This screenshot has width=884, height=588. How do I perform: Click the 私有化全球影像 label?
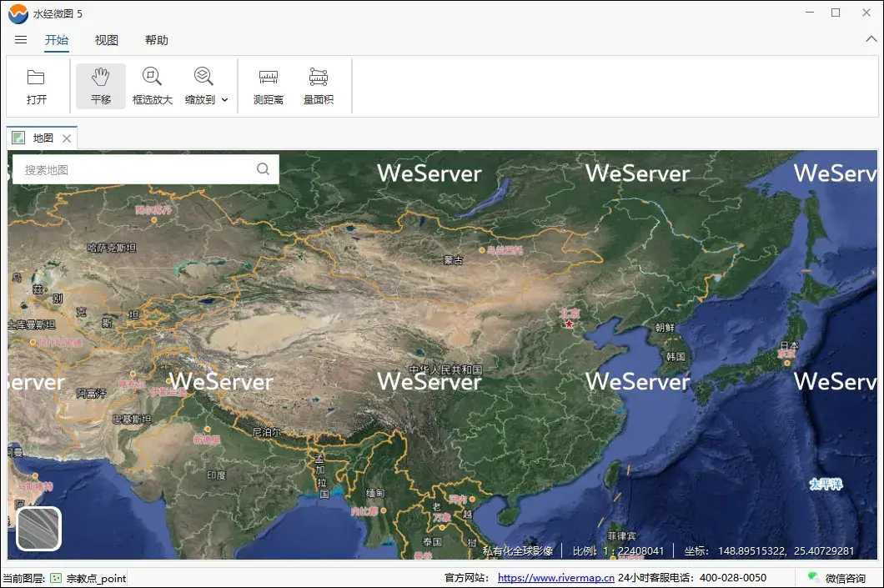518,550
